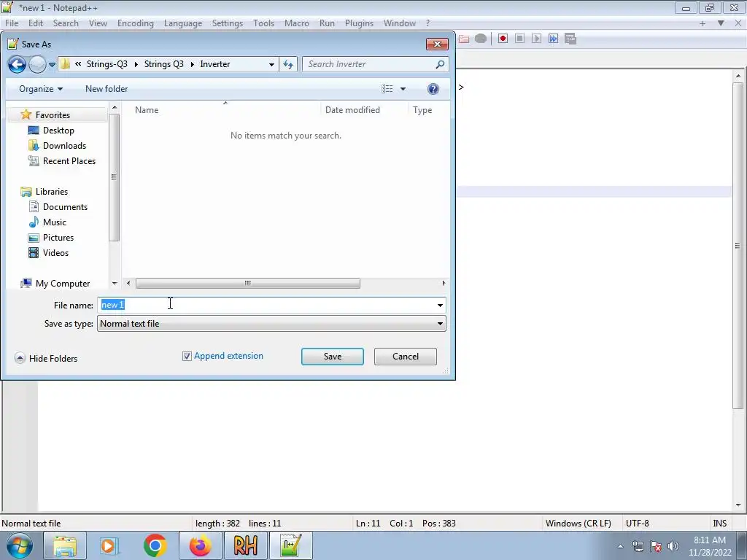Open the Save as type combo box
Screen dimensions: 747x560
271,324
